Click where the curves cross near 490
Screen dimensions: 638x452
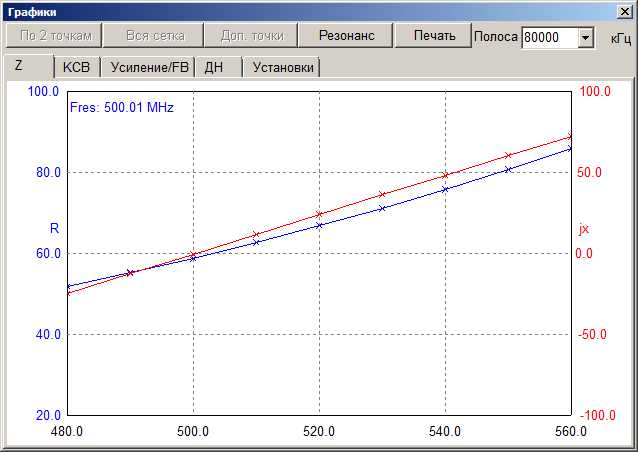pos(130,272)
